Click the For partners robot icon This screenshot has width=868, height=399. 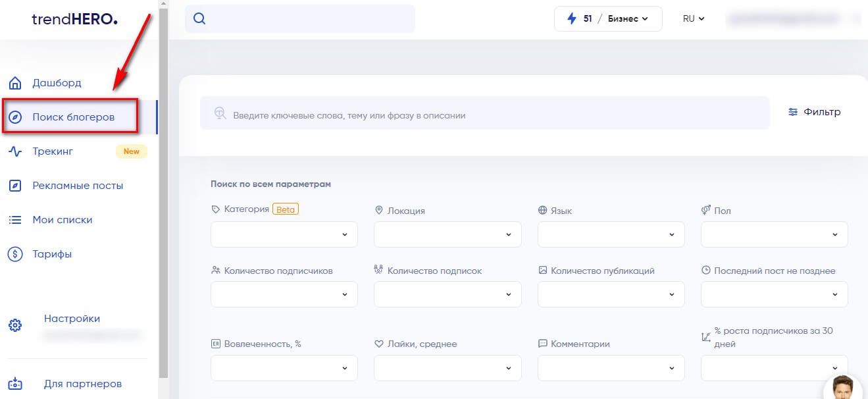15,384
